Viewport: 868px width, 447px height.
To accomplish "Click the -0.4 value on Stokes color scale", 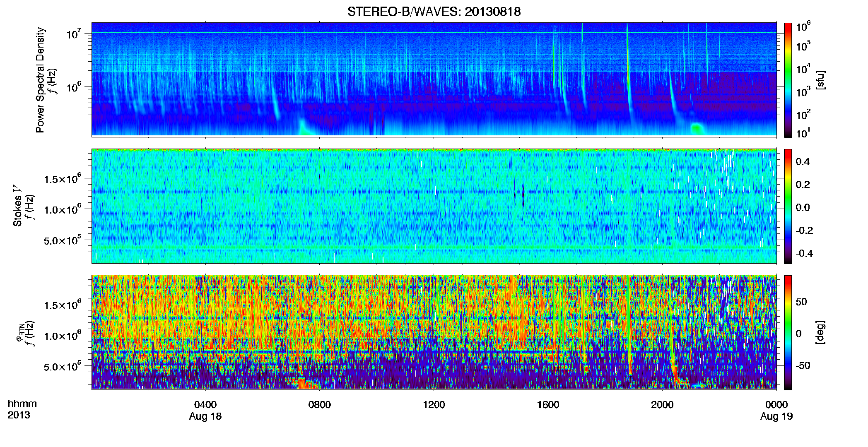I will coord(804,253).
